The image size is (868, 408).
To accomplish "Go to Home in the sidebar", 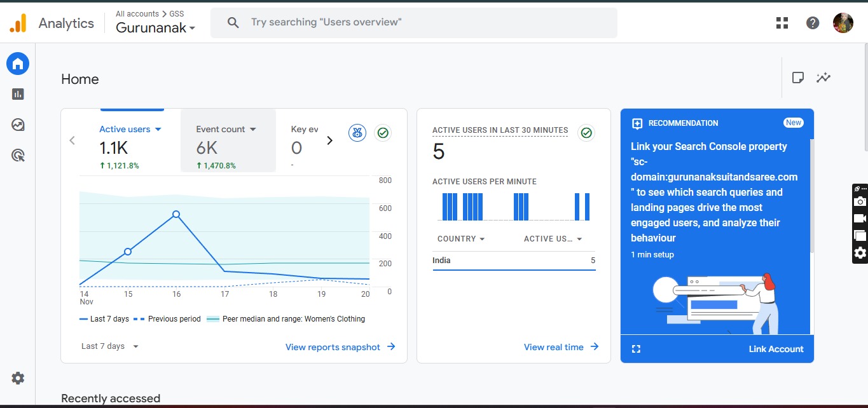I will pos(18,64).
